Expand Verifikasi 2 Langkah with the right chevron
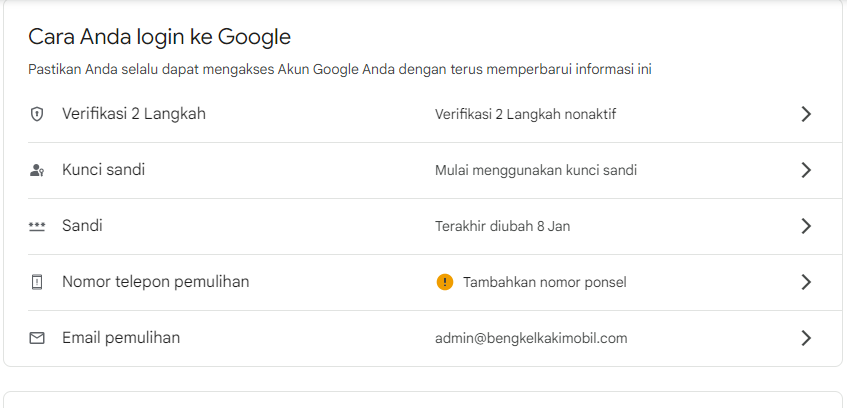The height and width of the screenshot is (408, 847). click(806, 114)
